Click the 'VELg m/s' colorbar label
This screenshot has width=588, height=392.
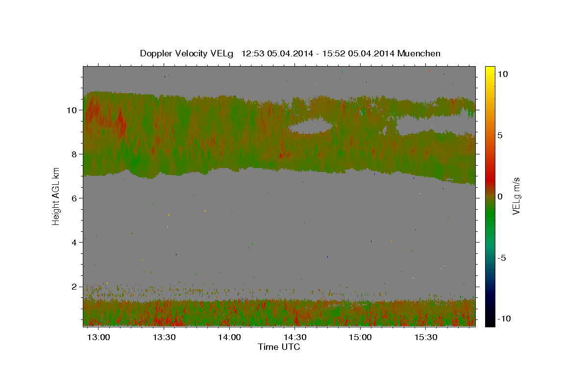pos(516,196)
